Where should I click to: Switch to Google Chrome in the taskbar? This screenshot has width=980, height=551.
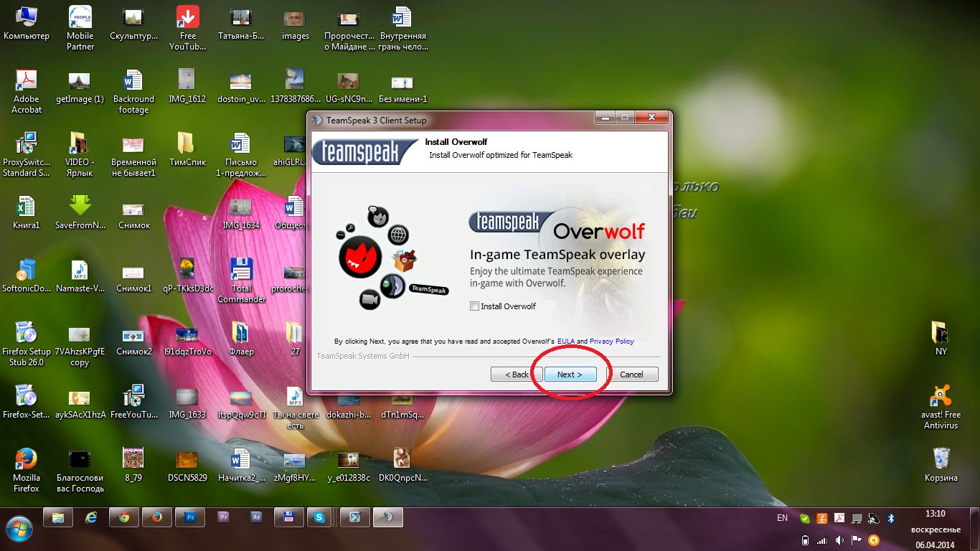pos(124,517)
